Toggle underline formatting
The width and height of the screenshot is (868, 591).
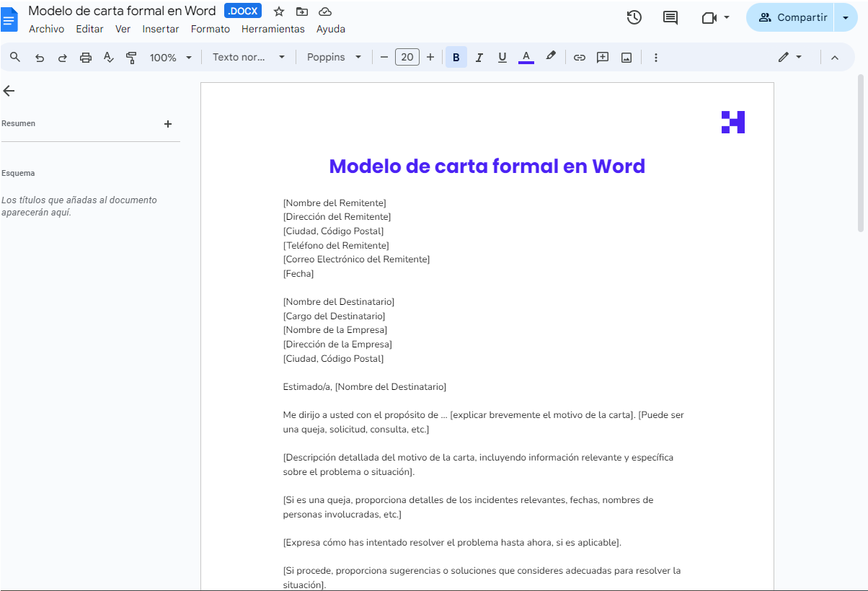click(x=502, y=58)
